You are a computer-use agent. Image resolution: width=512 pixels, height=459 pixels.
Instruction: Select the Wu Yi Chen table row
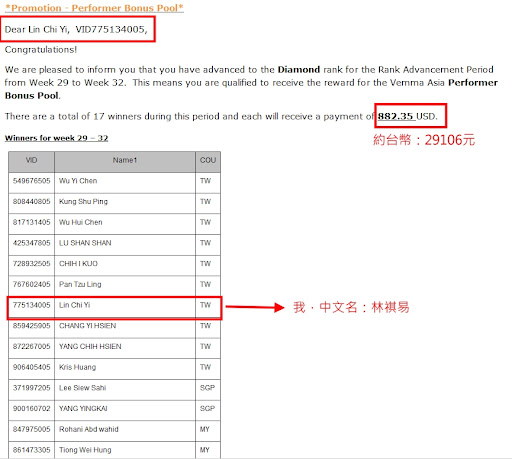(x=114, y=182)
